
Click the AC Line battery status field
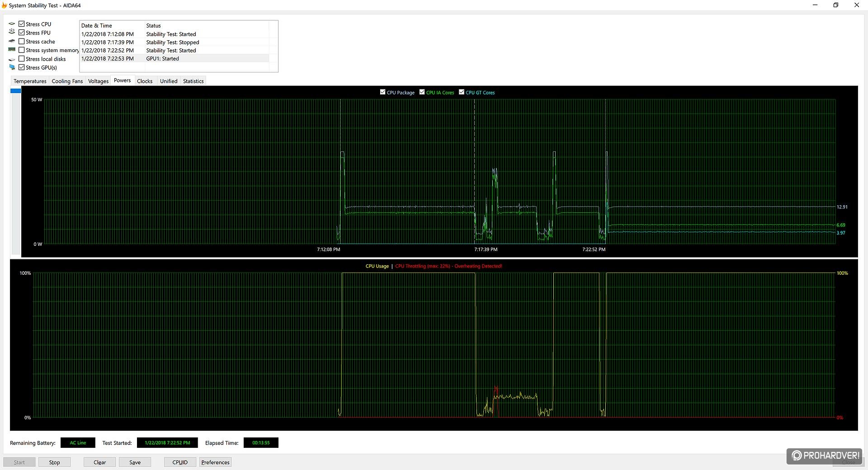[78, 443]
